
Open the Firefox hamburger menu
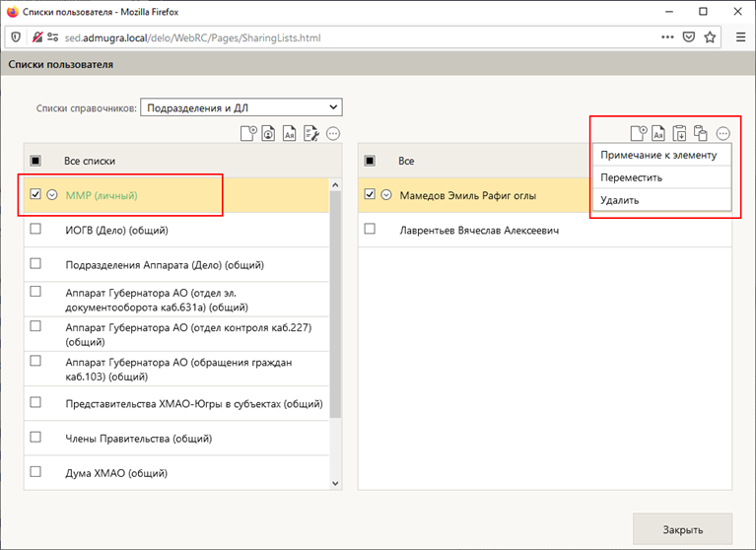tap(741, 37)
